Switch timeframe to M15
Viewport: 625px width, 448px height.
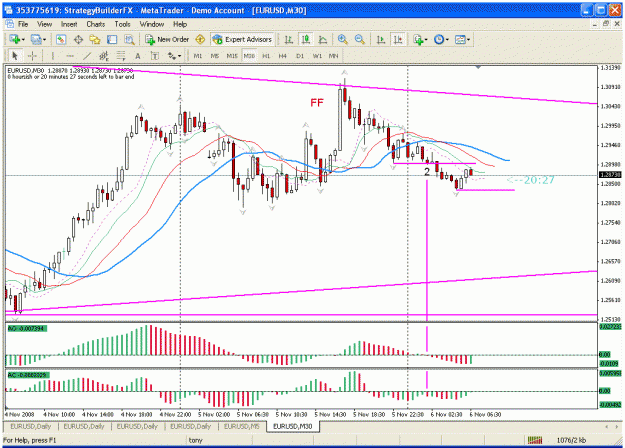(x=232, y=56)
